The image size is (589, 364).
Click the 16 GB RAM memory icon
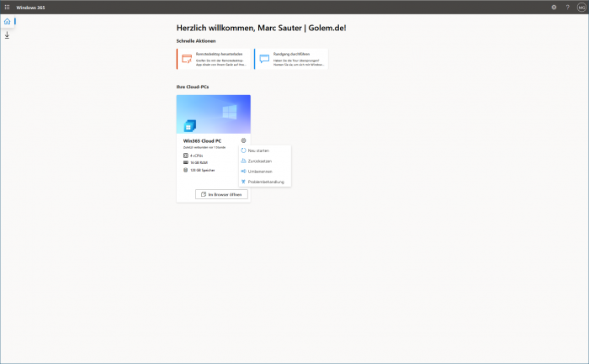[186, 162]
